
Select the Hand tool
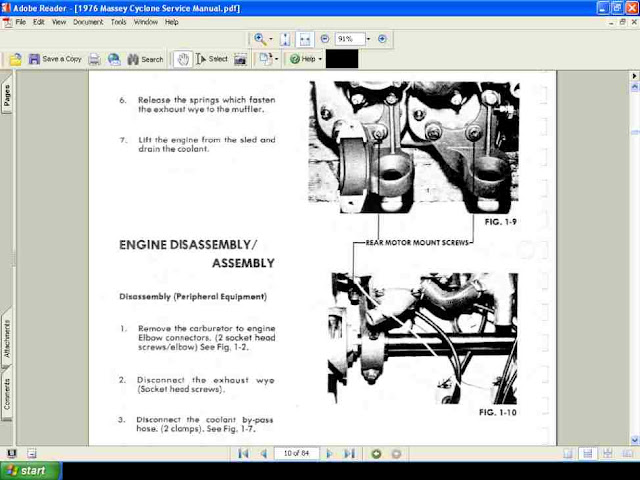click(183, 60)
